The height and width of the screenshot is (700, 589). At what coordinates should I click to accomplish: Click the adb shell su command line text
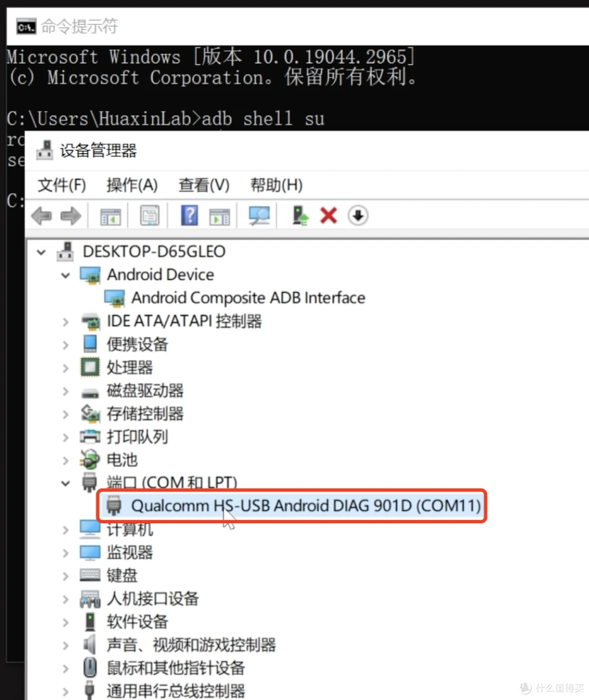click(x=263, y=118)
